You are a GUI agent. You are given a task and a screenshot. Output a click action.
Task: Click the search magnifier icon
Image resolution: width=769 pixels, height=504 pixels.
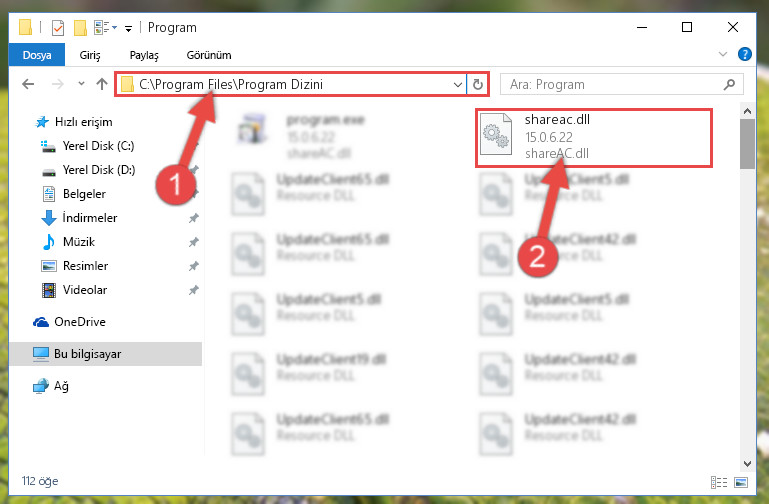729,85
